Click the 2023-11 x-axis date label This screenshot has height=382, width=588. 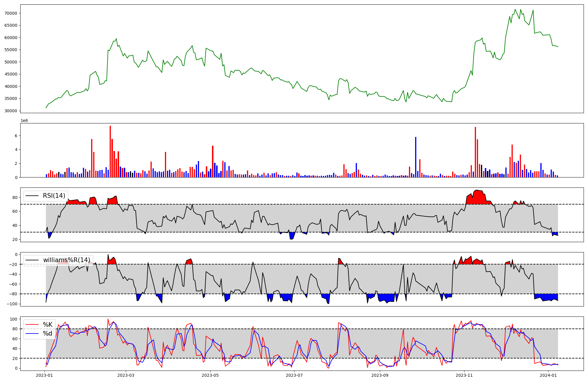(464, 375)
